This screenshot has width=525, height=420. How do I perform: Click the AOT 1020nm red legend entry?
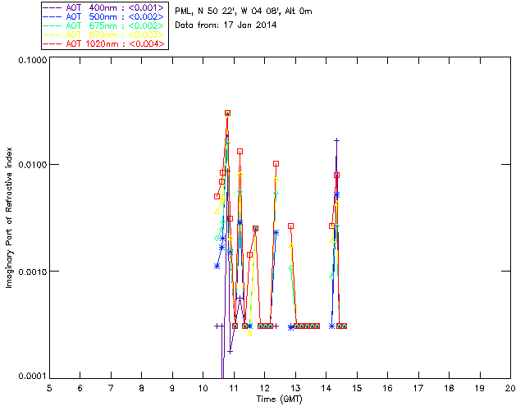pos(104,43)
